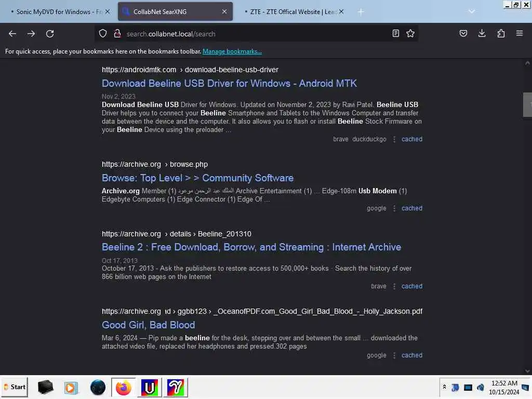Image resolution: width=532 pixels, height=399 pixels.
Task: Show site security lock information
Action: [117, 33]
